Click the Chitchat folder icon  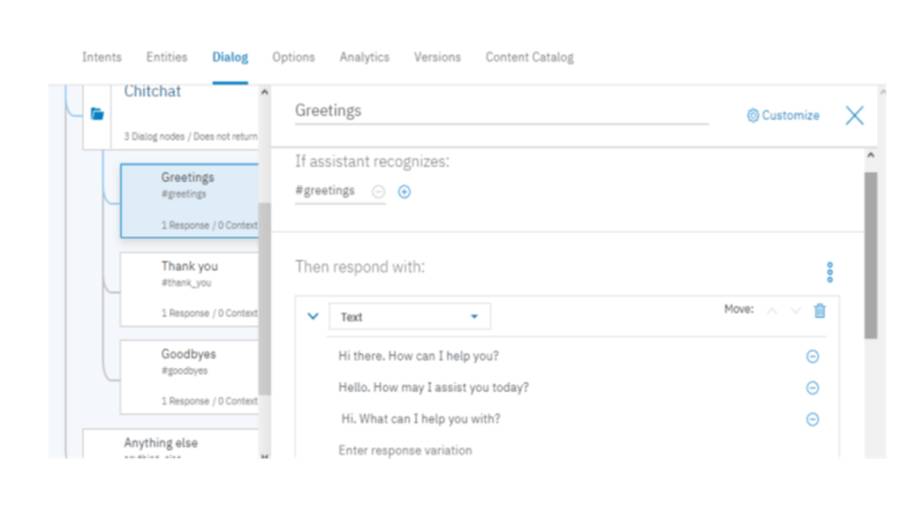[97, 114]
